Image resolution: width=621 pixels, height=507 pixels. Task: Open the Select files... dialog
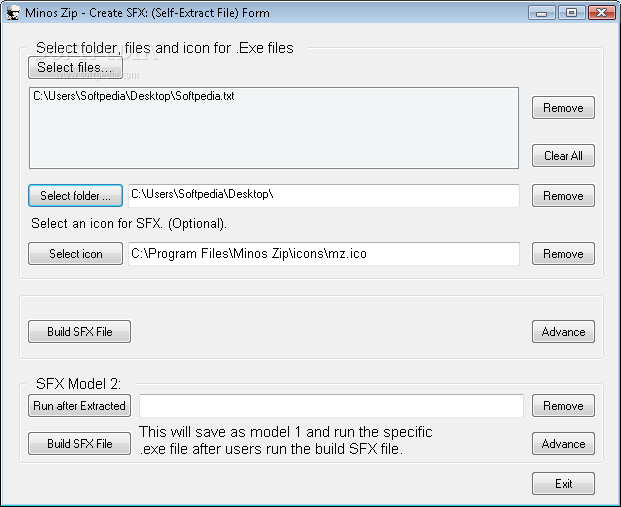pos(75,67)
